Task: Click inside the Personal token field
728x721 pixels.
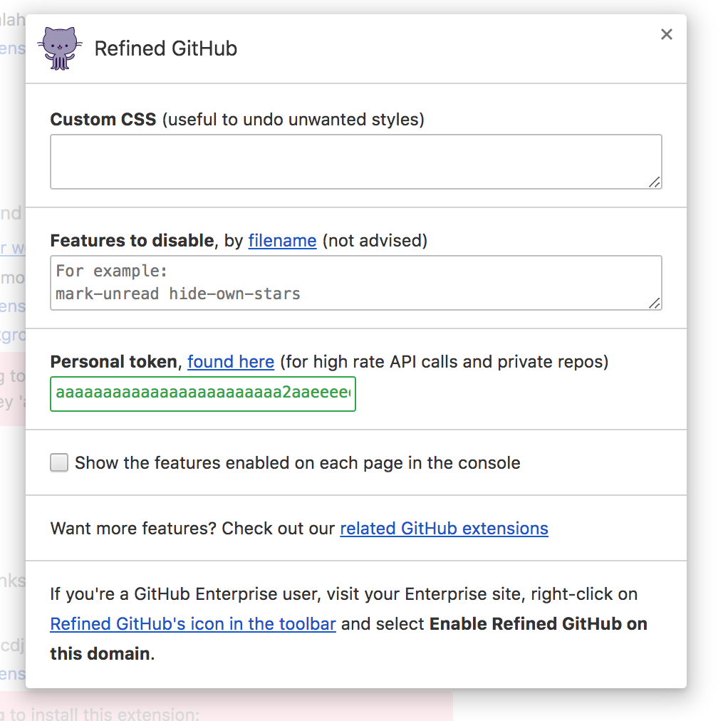Action: pos(203,394)
